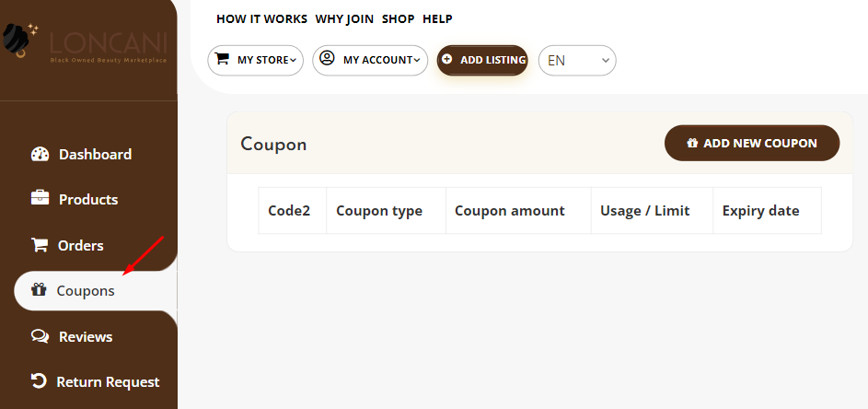Click the Reviews speech bubbles icon
Image resolution: width=868 pixels, height=409 pixels.
click(40, 336)
